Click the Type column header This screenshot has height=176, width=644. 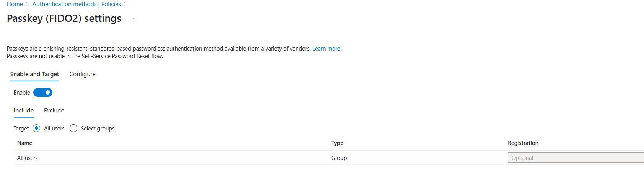[x=337, y=143]
